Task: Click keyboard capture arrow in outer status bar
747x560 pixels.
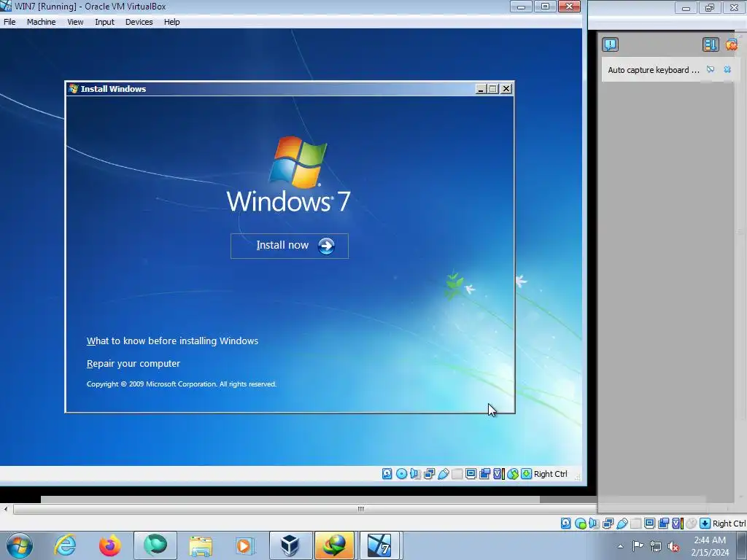Action: 705,524
